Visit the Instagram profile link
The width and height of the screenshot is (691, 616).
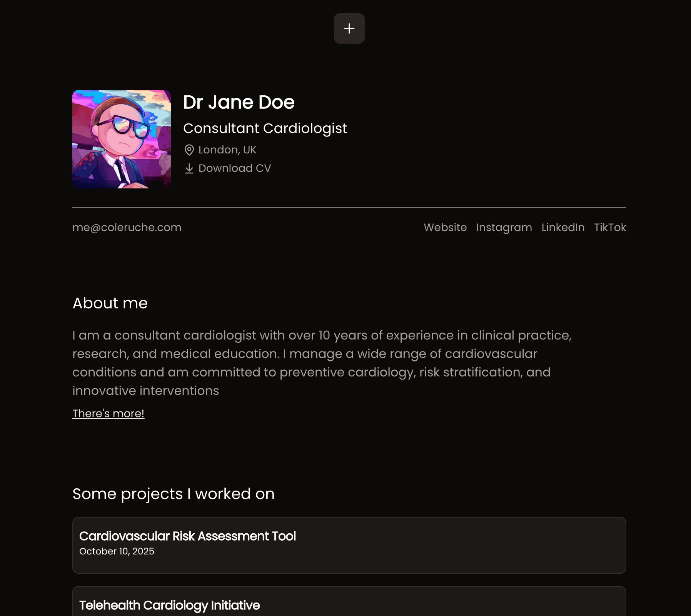click(504, 228)
